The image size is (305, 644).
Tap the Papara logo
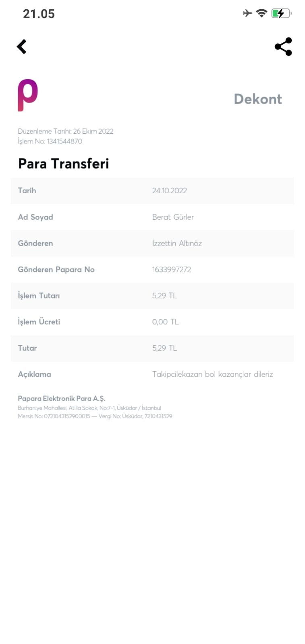[x=28, y=95]
